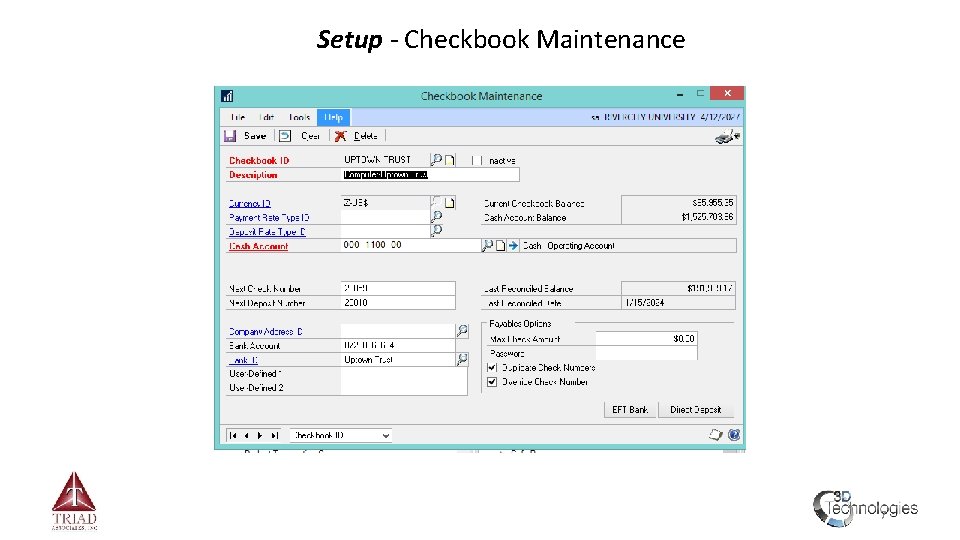Viewport: 960px width, 540px height.
Task: Click the Bank ID field Uptown Trust
Action: pyautogui.click(x=399, y=359)
